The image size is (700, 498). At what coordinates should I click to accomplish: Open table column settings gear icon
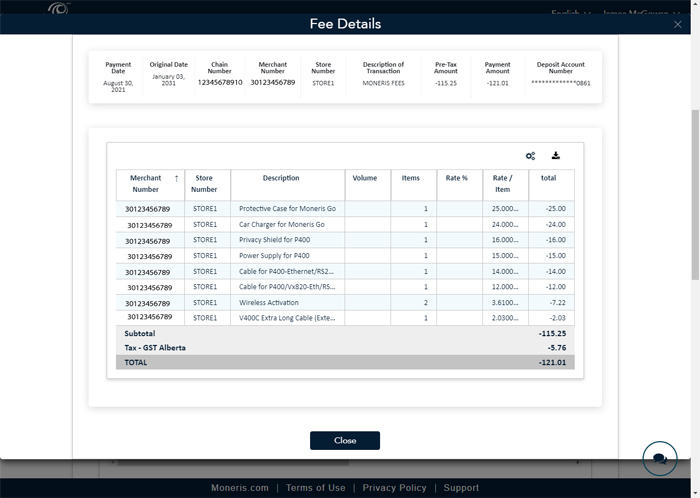(x=530, y=156)
